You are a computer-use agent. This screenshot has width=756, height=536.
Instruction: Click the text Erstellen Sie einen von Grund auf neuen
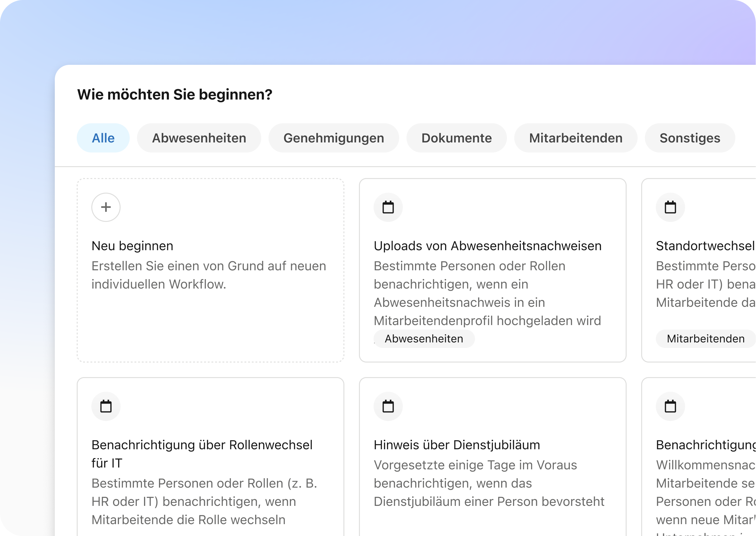point(209,266)
